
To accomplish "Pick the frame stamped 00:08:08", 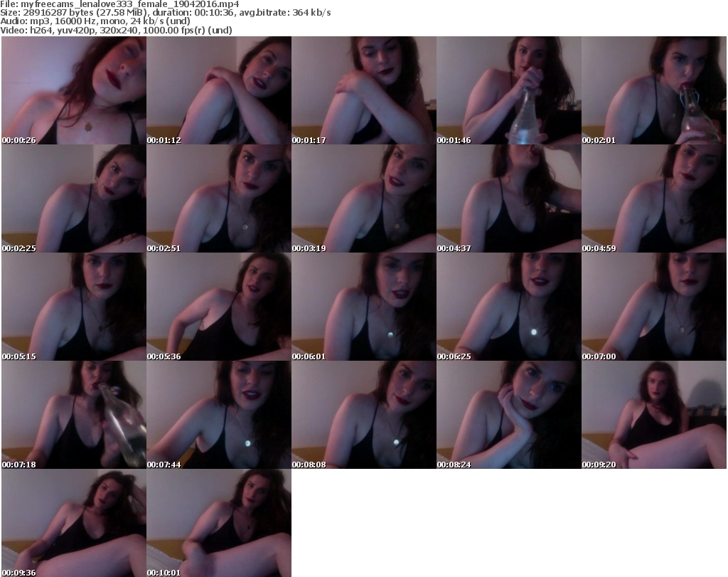I will (x=364, y=415).
